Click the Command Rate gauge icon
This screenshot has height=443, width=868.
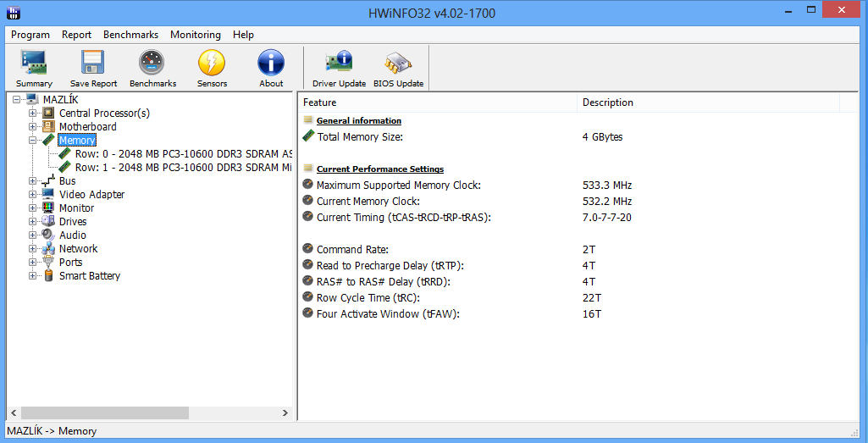point(307,249)
